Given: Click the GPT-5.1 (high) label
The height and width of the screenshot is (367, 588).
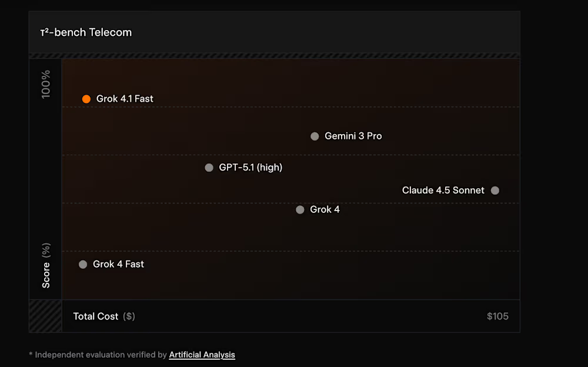Looking at the screenshot, I should pyautogui.click(x=250, y=168).
